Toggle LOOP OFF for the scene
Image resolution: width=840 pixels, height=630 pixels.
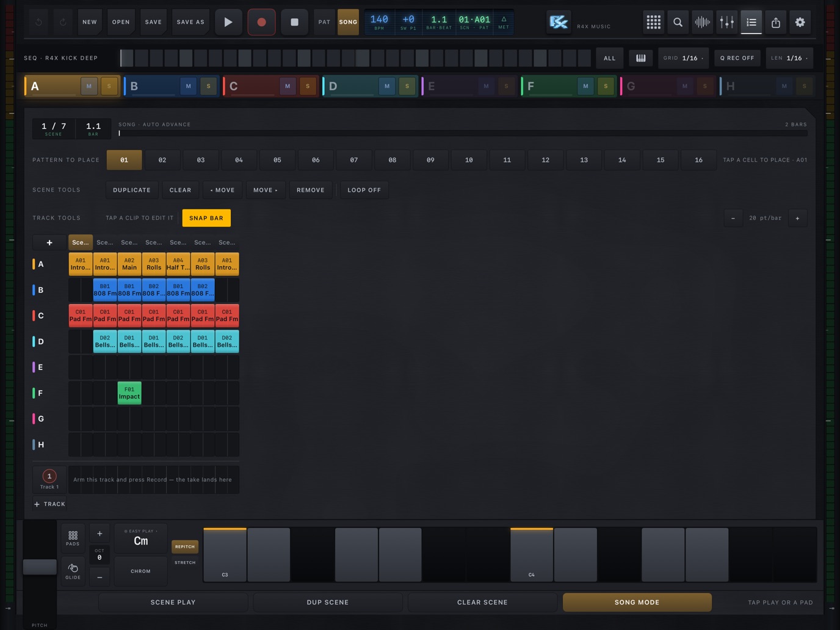coord(364,190)
